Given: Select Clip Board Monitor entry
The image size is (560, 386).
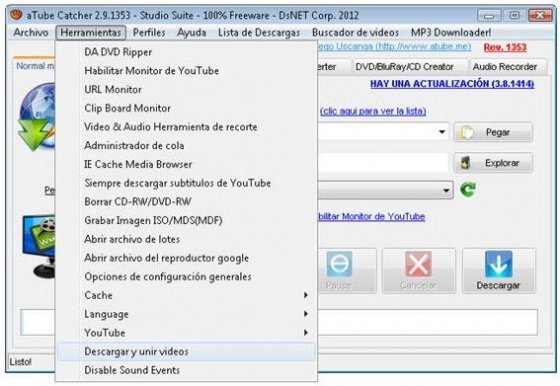Looking at the screenshot, I should (x=186, y=108).
